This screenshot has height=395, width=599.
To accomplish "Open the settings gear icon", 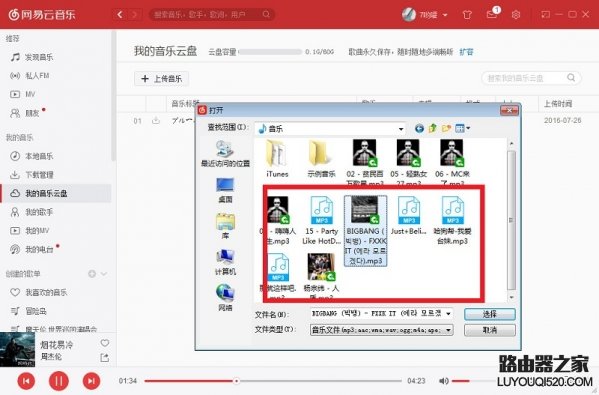I will [516, 15].
